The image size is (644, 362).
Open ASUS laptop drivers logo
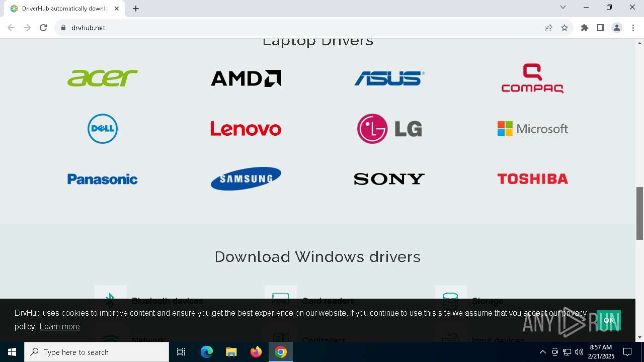click(389, 78)
